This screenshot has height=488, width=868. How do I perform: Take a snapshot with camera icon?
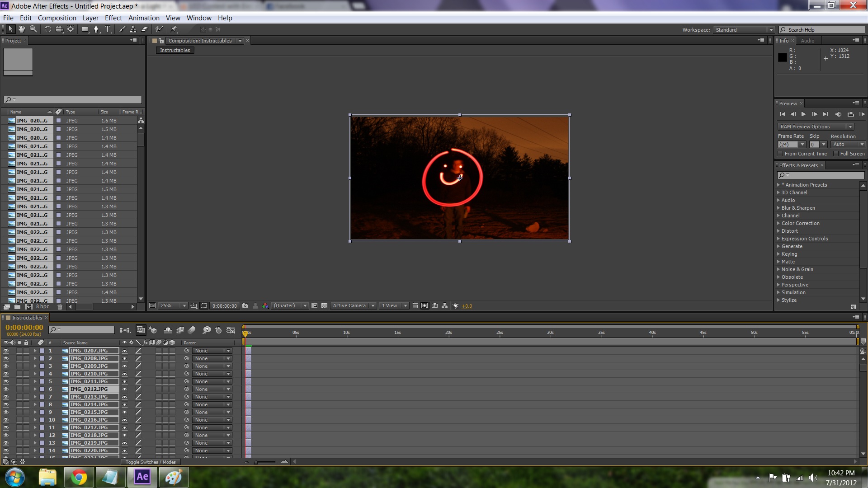[x=245, y=306]
